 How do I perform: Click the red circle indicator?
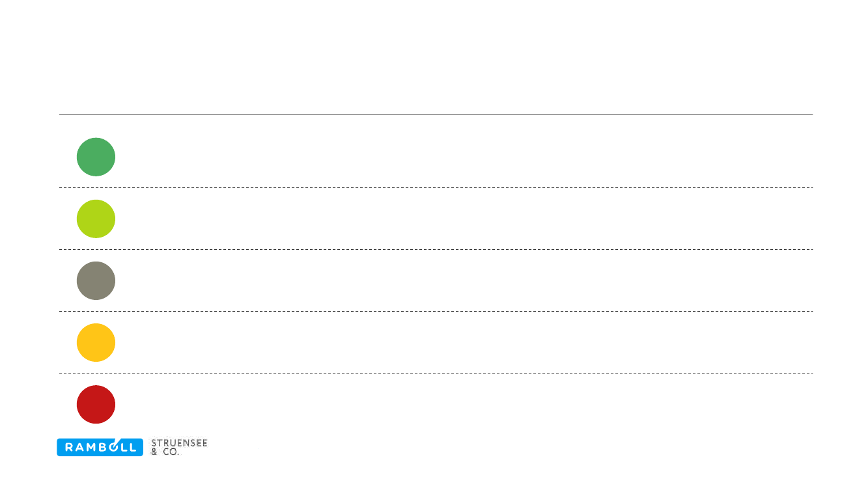[96, 404]
